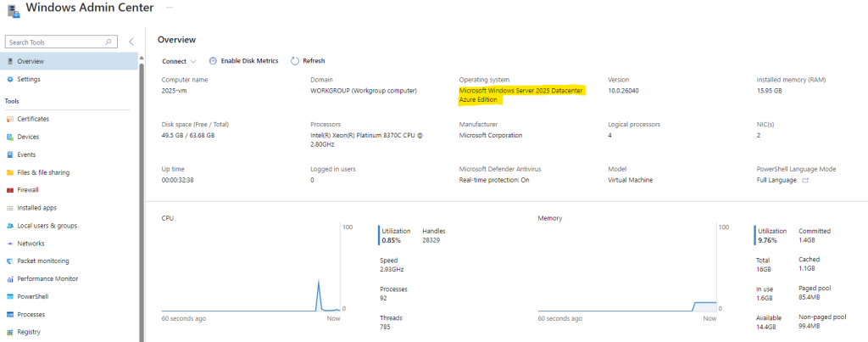The width and height of the screenshot is (868, 342).
Task: Click memory utilization value 9.76%
Action: (767, 240)
